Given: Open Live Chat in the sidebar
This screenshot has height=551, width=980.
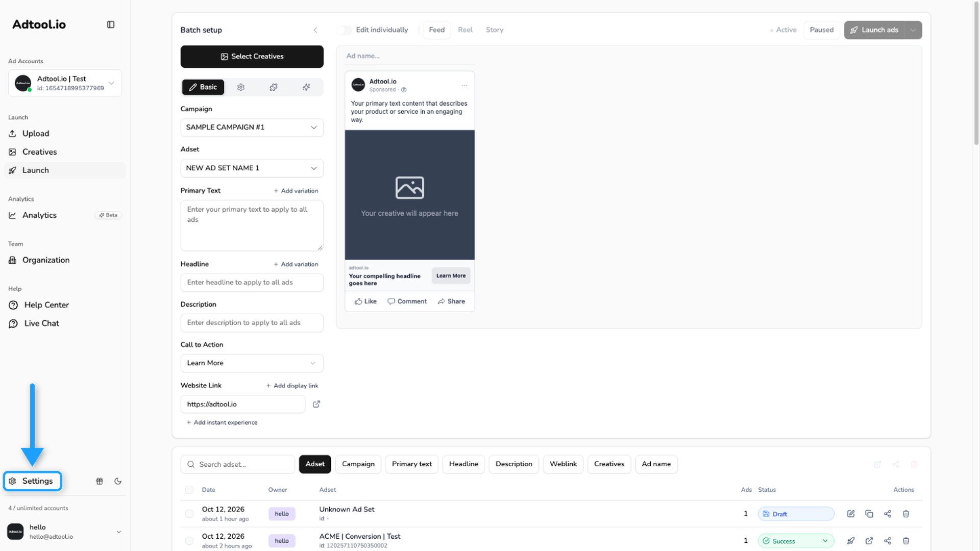Looking at the screenshot, I should tap(65, 323).
